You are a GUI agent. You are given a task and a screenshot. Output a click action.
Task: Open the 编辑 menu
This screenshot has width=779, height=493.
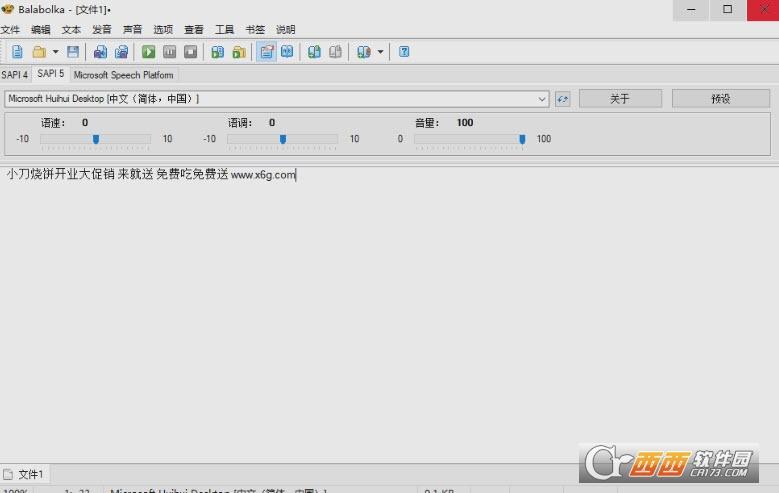41,30
